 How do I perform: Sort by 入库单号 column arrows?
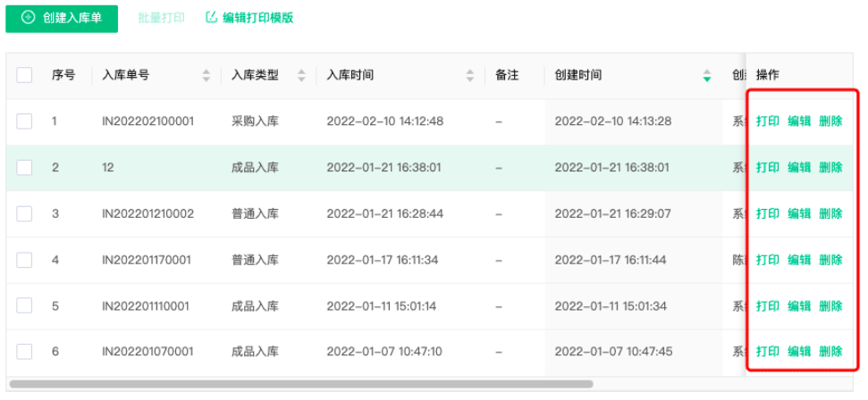coord(206,75)
